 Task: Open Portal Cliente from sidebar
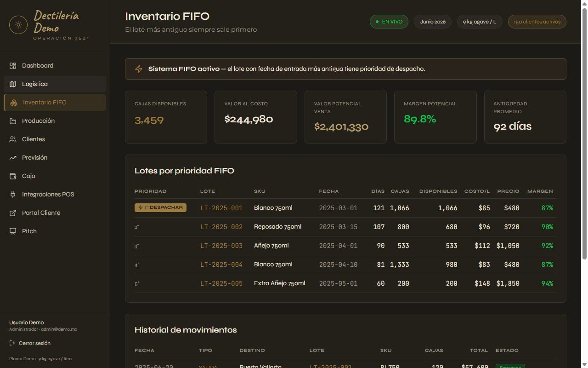pos(55,213)
